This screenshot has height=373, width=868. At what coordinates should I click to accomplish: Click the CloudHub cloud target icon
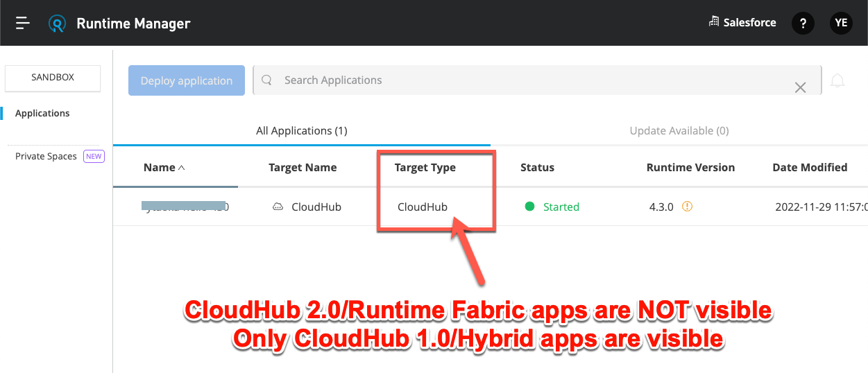278,207
